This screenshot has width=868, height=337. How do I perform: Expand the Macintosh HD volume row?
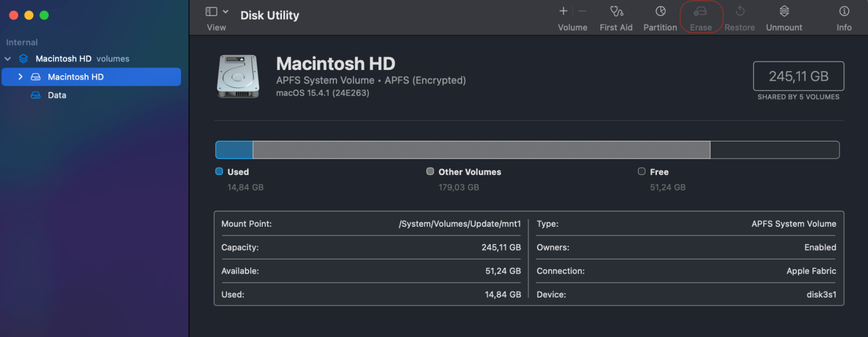pos(20,77)
